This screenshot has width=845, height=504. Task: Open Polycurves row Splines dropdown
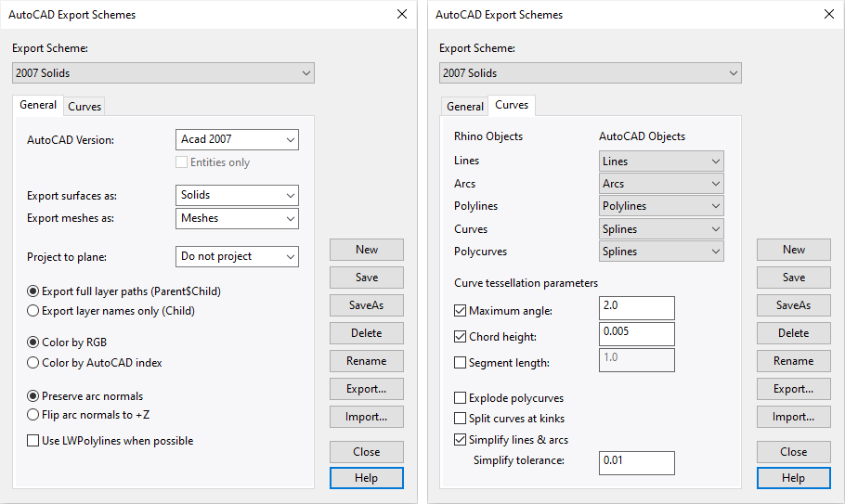[x=661, y=251]
